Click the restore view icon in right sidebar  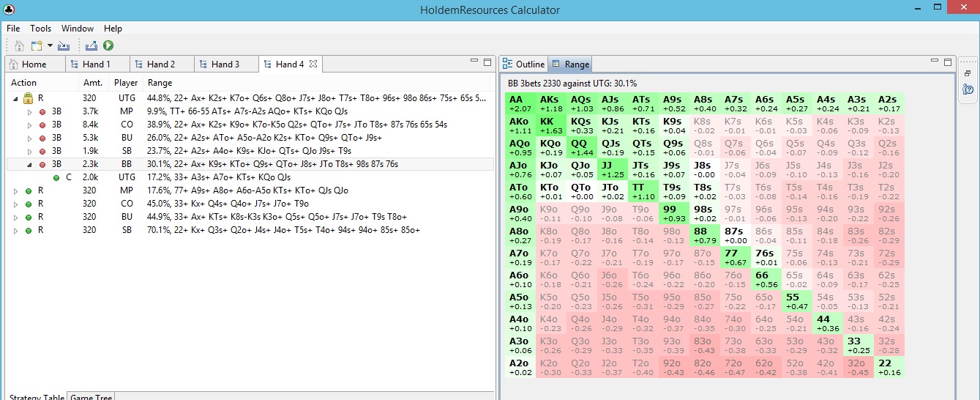point(968,73)
